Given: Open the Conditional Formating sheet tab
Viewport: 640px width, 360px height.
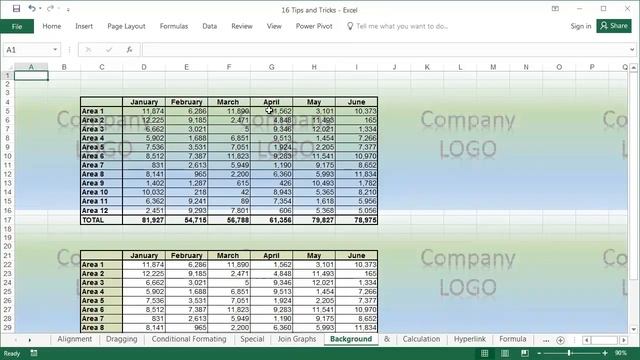Looking at the screenshot, I should 189,339.
